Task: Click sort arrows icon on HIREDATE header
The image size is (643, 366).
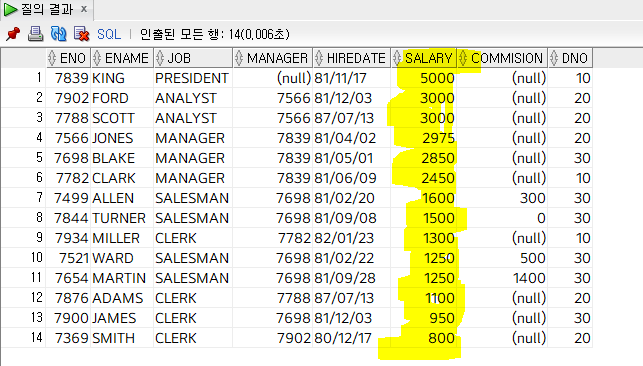Action: [319, 58]
